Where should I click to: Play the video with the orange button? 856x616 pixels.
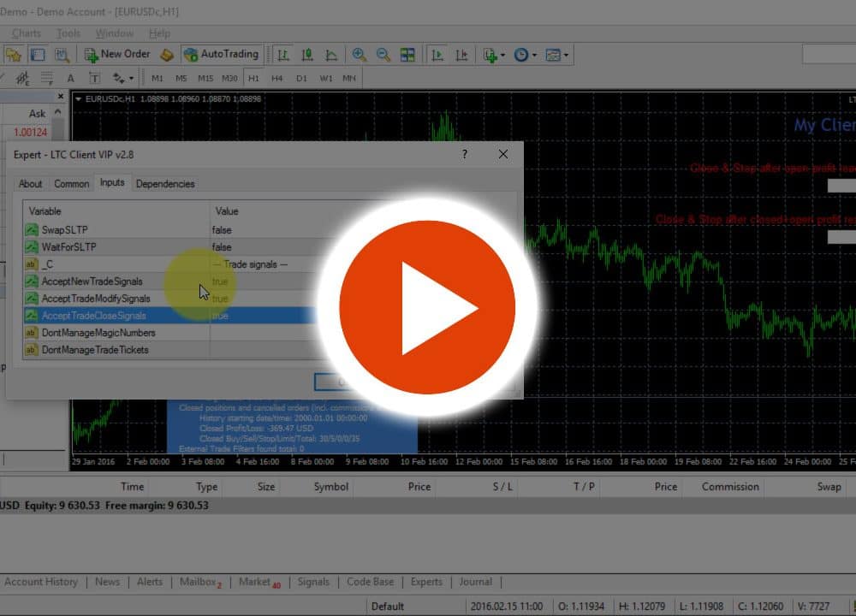click(427, 307)
